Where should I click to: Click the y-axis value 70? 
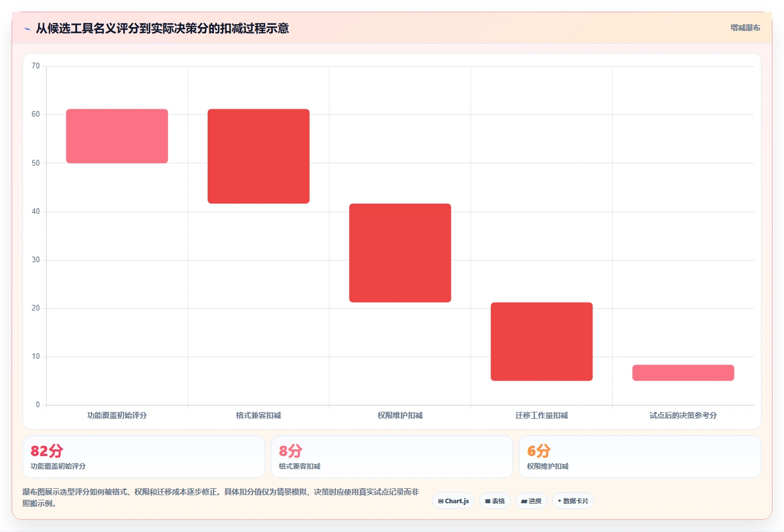click(x=36, y=66)
